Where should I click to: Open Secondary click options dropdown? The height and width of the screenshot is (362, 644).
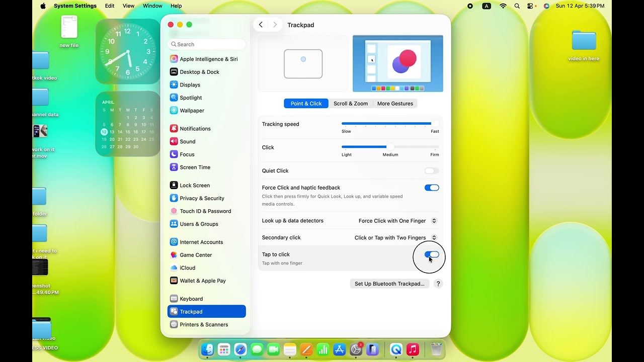tap(395, 238)
